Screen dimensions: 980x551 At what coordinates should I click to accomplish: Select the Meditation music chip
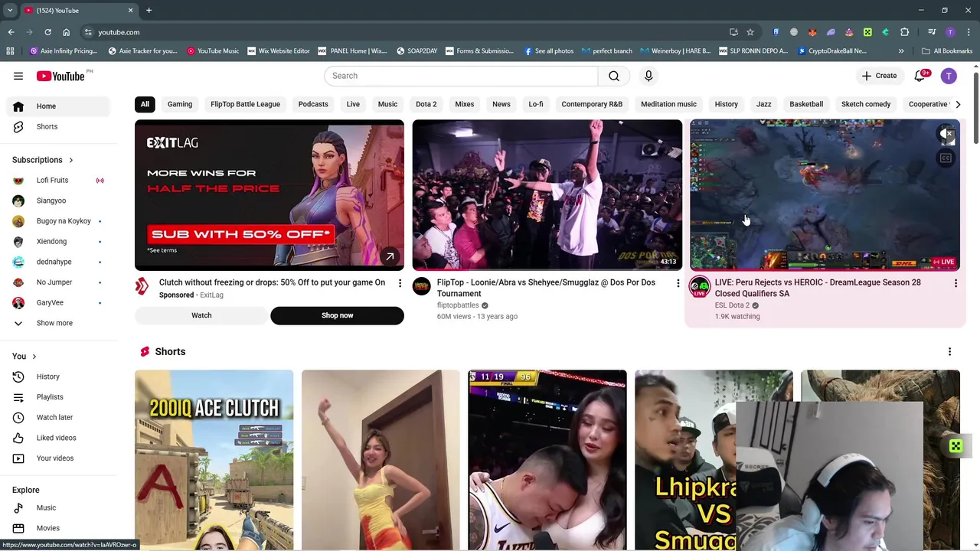pos(668,104)
